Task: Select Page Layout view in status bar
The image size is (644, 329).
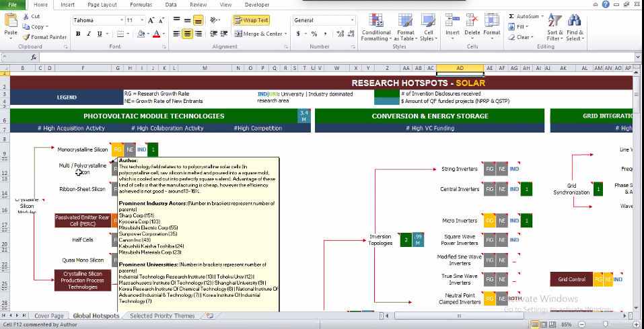Action: [543, 324]
